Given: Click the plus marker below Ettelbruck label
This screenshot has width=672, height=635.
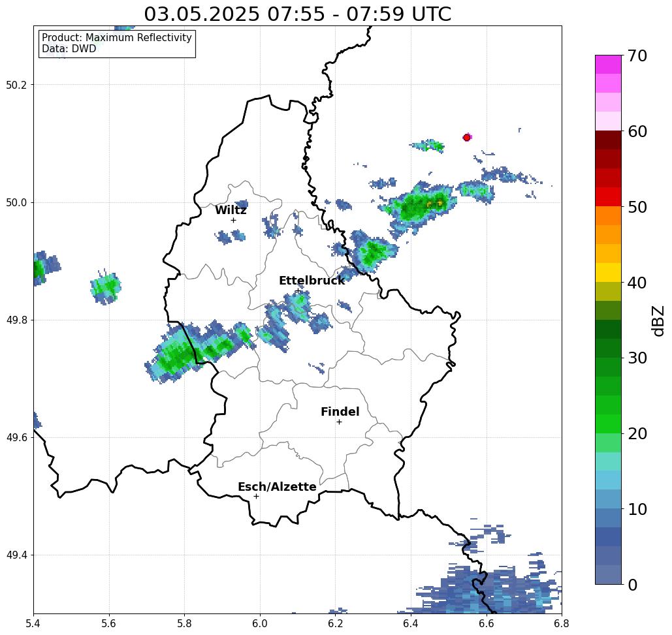Looking at the screenshot, I should click(x=298, y=290).
